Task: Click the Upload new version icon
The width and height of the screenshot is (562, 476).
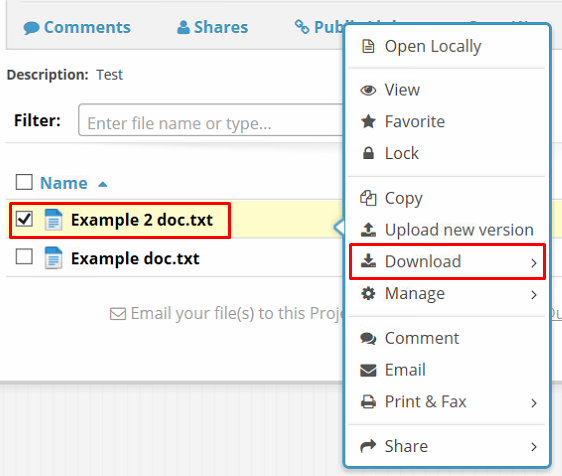Action: coord(368,230)
